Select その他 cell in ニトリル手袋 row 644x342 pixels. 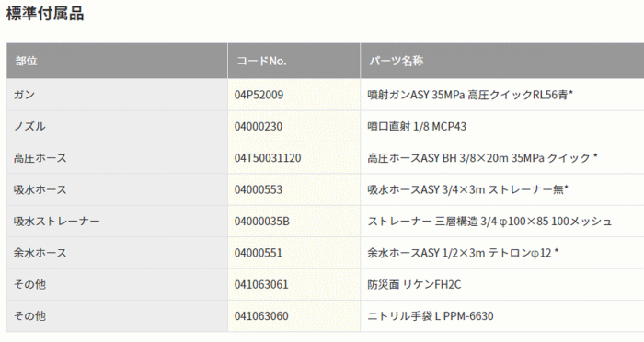[x=117, y=316]
